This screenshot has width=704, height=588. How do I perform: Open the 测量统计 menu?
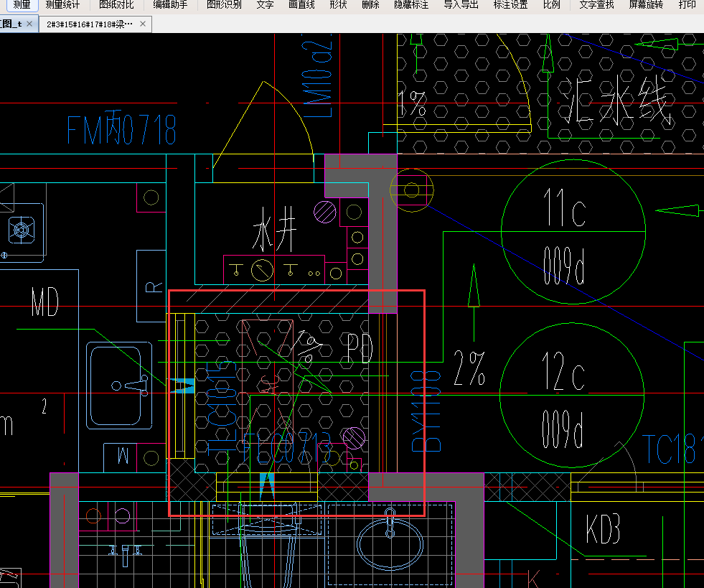pos(62,5)
